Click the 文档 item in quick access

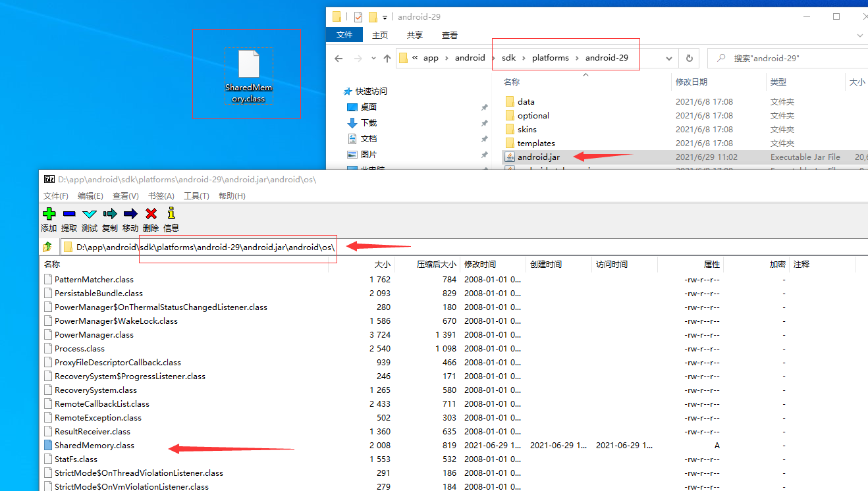(x=368, y=138)
